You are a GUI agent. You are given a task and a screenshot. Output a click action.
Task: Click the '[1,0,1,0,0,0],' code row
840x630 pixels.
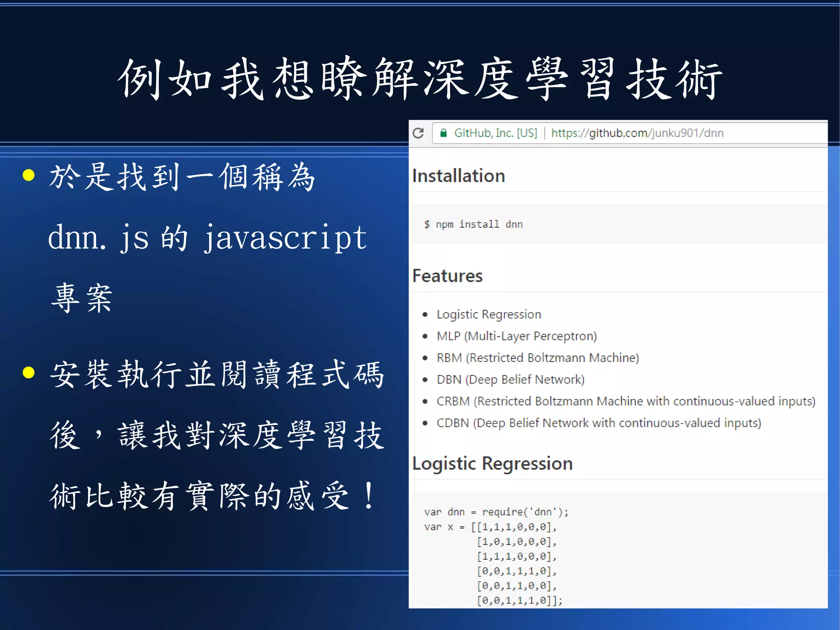point(517,541)
